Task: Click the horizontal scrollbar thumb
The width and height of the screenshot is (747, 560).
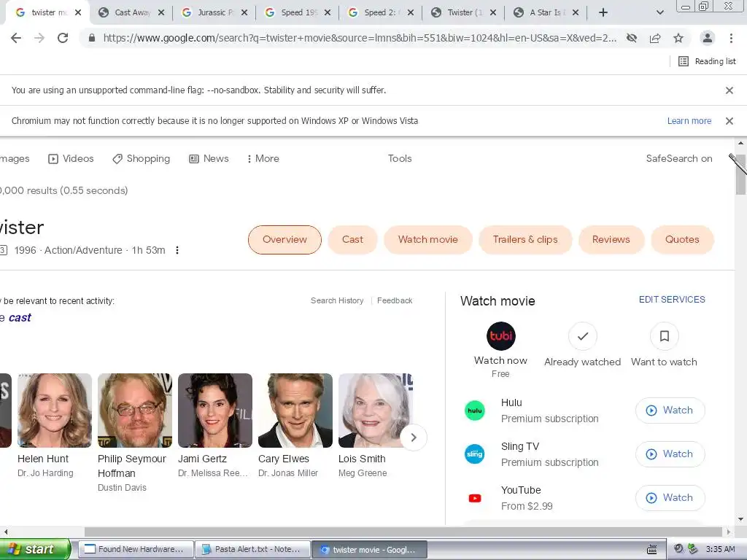Action: [x=403, y=532]
